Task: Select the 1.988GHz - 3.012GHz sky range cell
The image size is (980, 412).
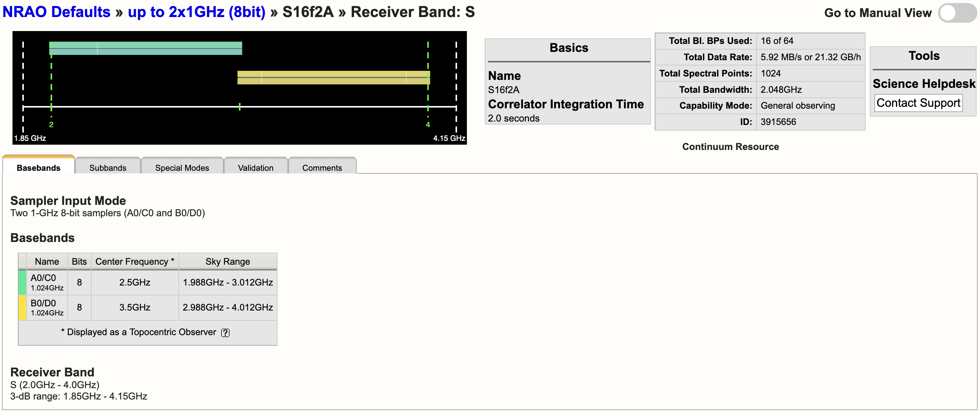Action: coord(228,282)
